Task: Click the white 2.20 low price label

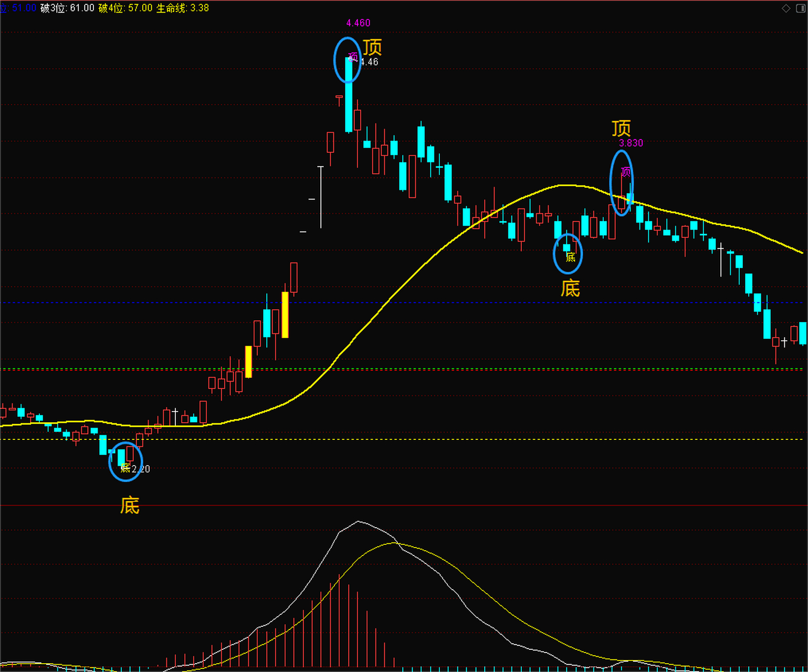Action: (x=141, y=469)
